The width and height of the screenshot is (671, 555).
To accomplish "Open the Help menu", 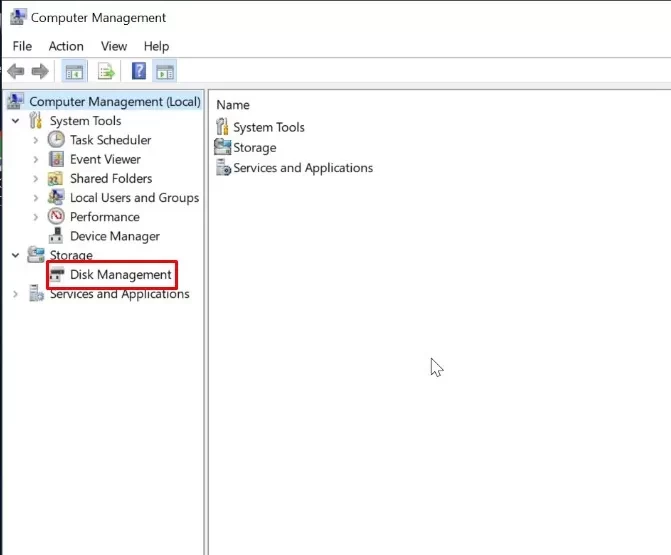I will pyautogui.click(x=156, y=46).
